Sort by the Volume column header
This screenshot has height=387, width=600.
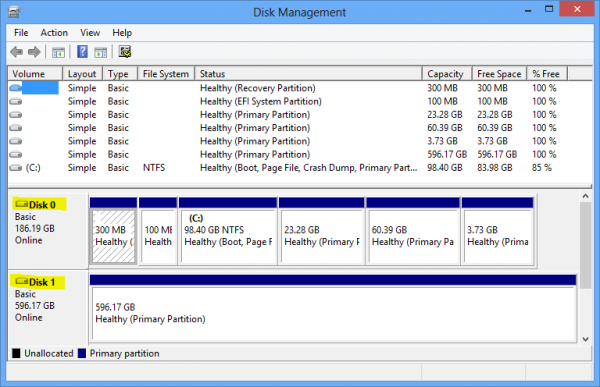(x=35, y=73)
